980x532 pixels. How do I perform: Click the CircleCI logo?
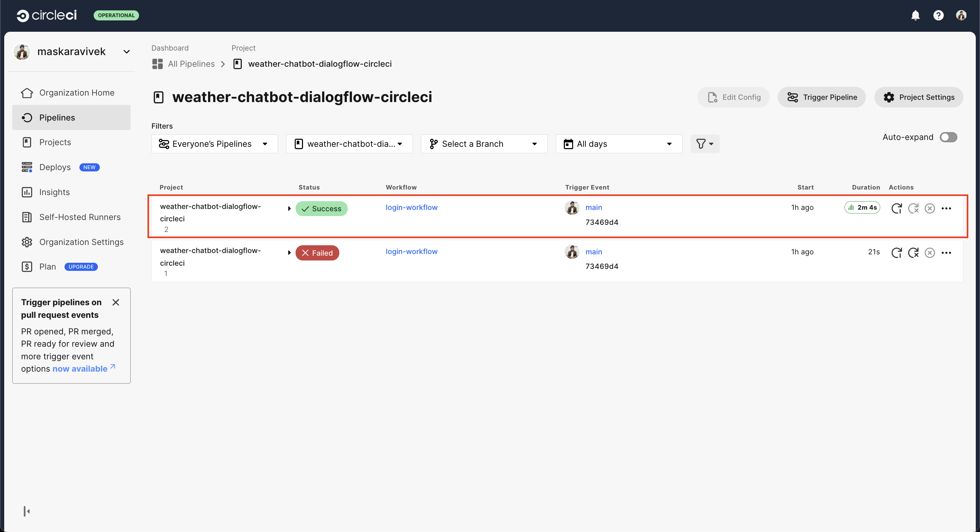click(x=46, y=15)
